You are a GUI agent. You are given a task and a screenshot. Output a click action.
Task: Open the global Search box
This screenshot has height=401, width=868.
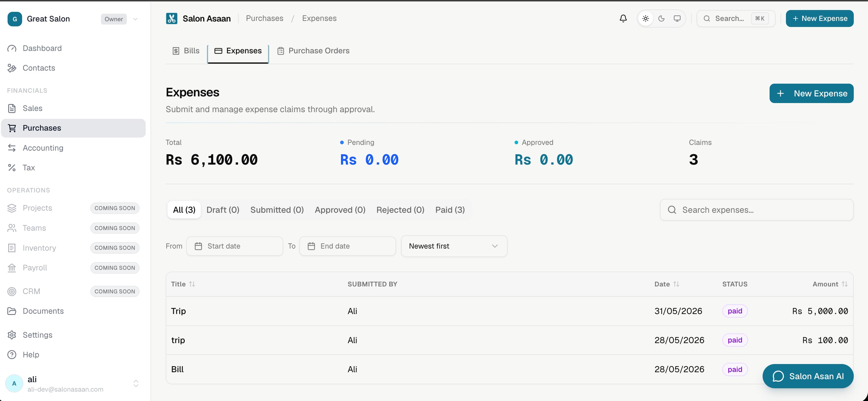(736, 18)
